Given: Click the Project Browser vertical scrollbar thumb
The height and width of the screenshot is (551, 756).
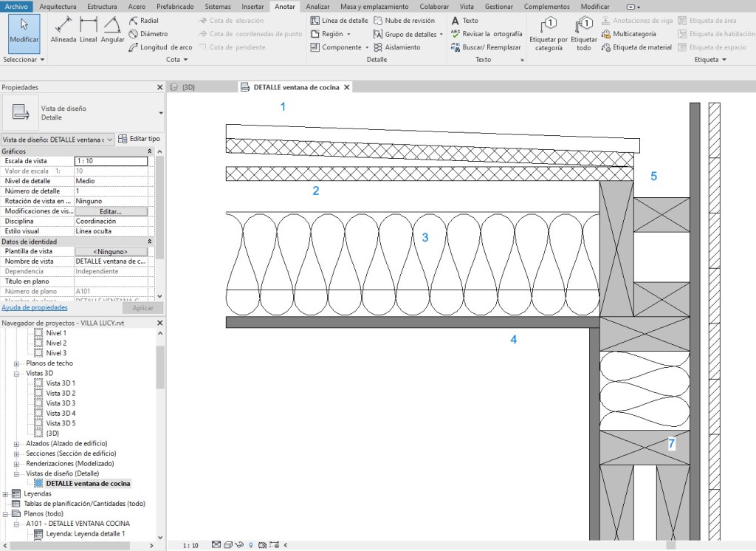Looking at the screenshot, I should tap(160, 367).
